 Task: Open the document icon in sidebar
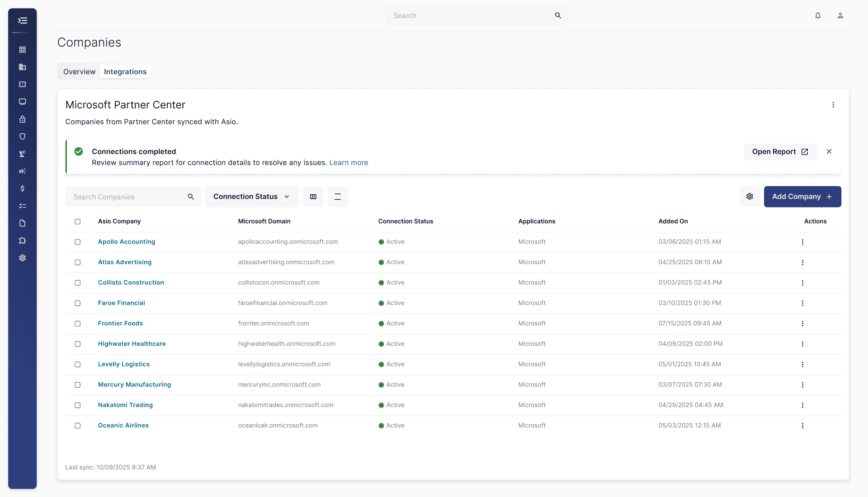point(22,223)
